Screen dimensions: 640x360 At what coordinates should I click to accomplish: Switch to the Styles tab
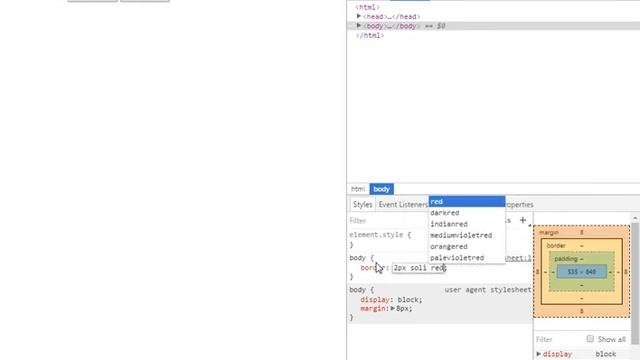point(362,204)
